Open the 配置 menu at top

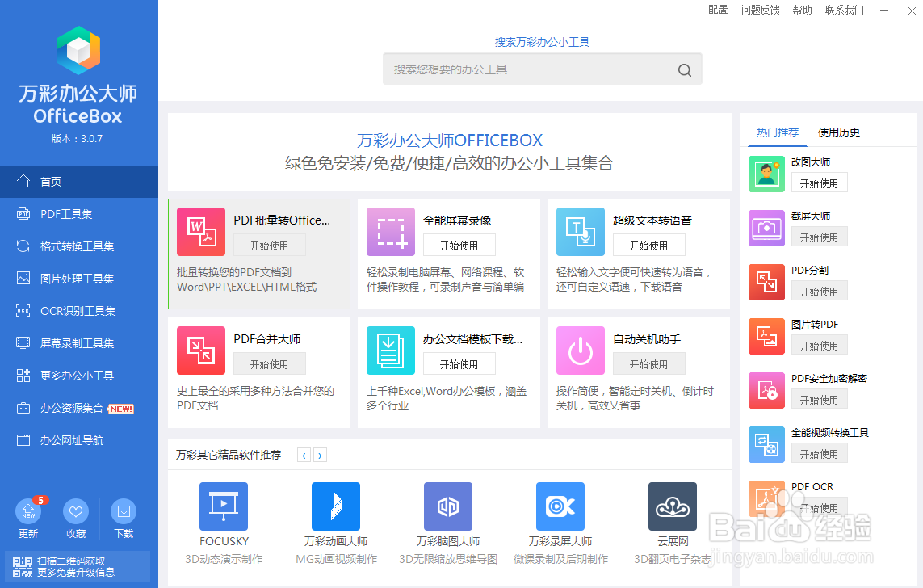[x=718, y=10]
